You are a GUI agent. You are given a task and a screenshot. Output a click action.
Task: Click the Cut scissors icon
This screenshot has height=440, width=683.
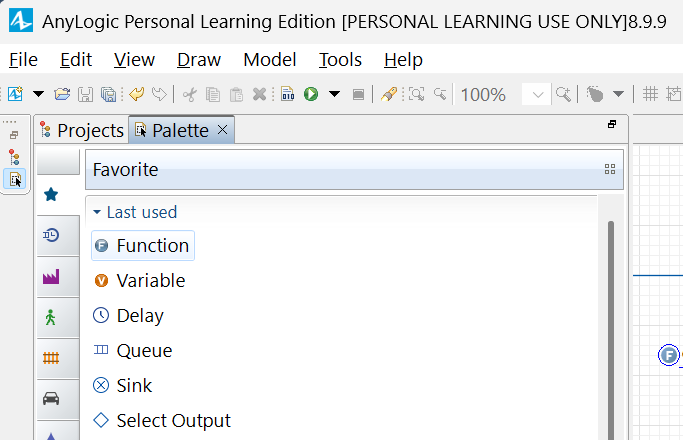pos(189,94)
